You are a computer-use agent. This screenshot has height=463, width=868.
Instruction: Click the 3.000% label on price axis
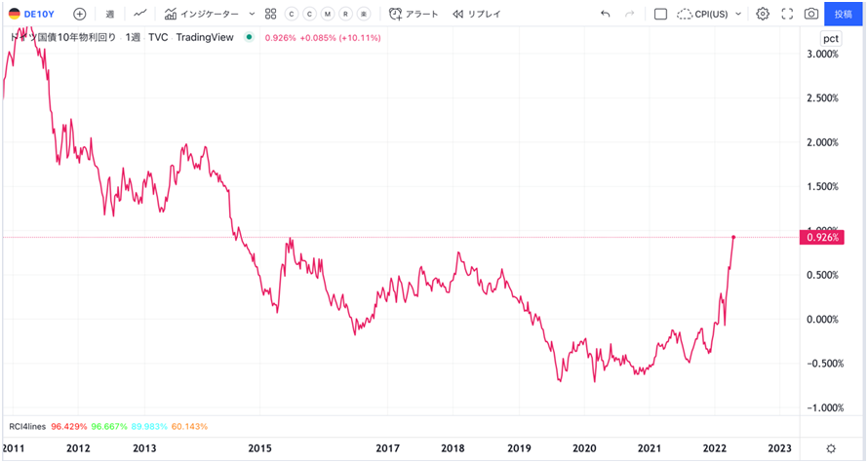coord(822,54)
